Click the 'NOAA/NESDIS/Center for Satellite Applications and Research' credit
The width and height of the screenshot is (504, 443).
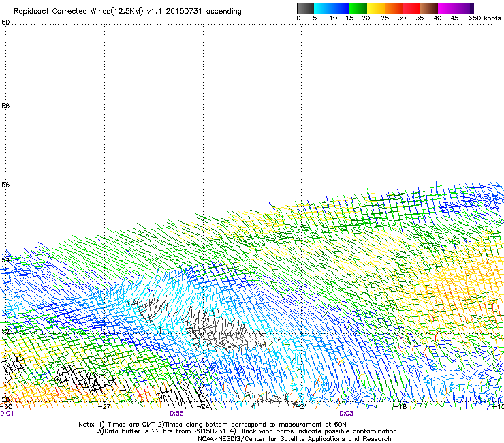tap(294, 439)
